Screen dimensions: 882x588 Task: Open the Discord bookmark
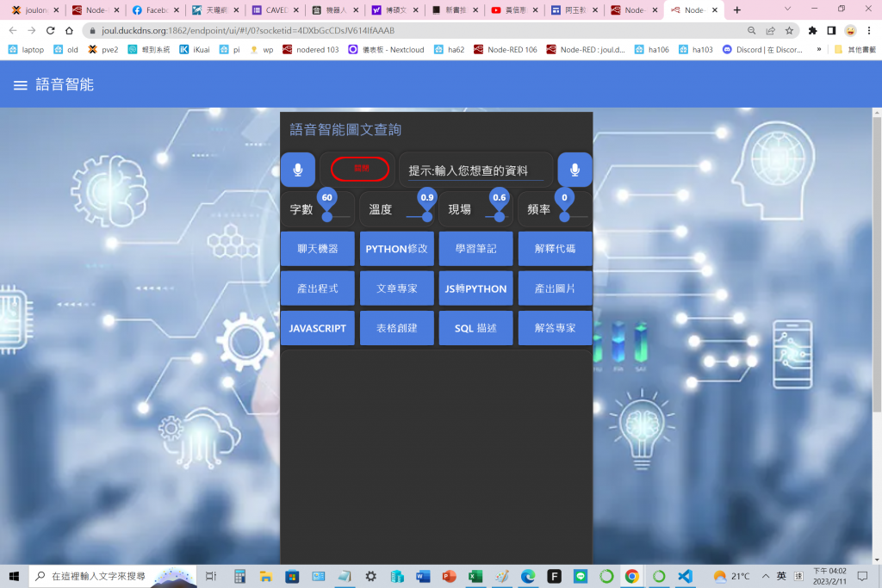click(762, 49)
